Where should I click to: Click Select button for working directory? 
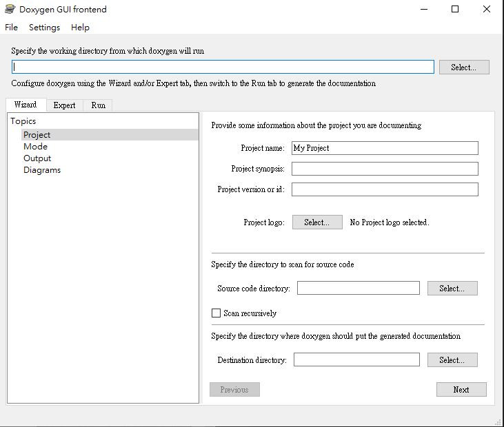pyautogui.click(x=464, y=67)
